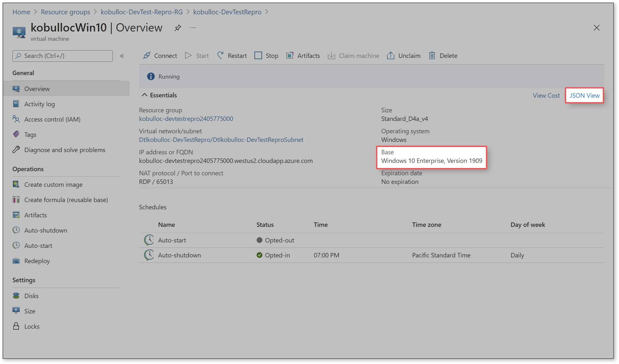Open kobulloc-DevTest-Repro-RG breadcrumb
The height and width of the screenshot is (364, 619).
(x=142, y=12)
